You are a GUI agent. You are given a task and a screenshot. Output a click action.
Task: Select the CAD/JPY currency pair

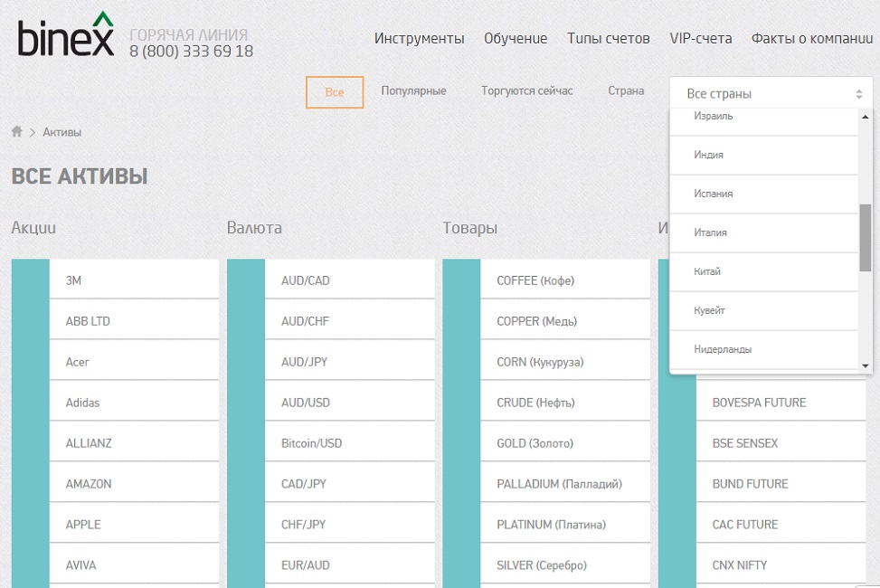point(350,482)
